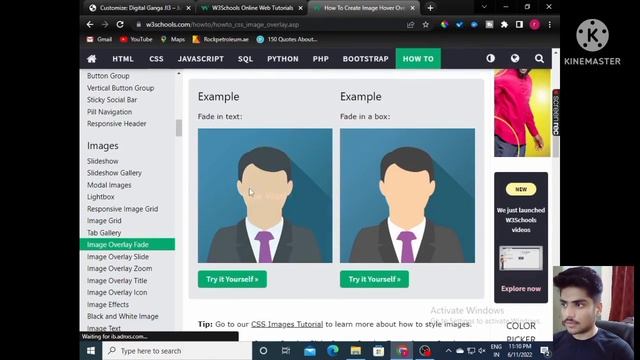The image size is (640, 360).
Task: Open BOOTSTRAP menu in top navigation
Action: pyautogui.click(x=366, y=59)
